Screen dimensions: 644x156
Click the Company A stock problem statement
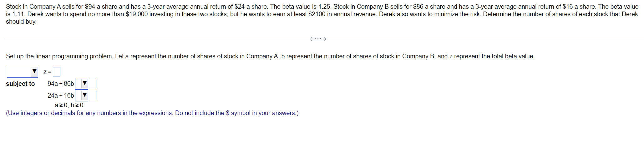[x=322, y=14]
